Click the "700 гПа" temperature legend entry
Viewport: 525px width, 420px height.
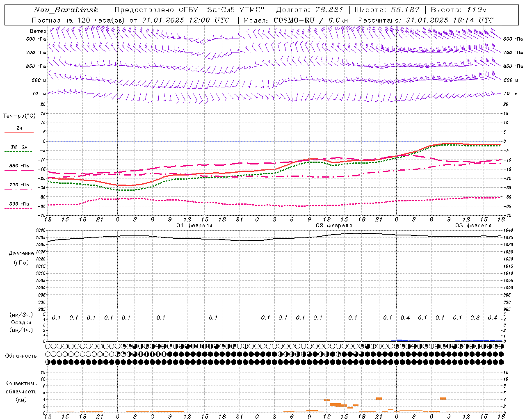tap(19, 185)
